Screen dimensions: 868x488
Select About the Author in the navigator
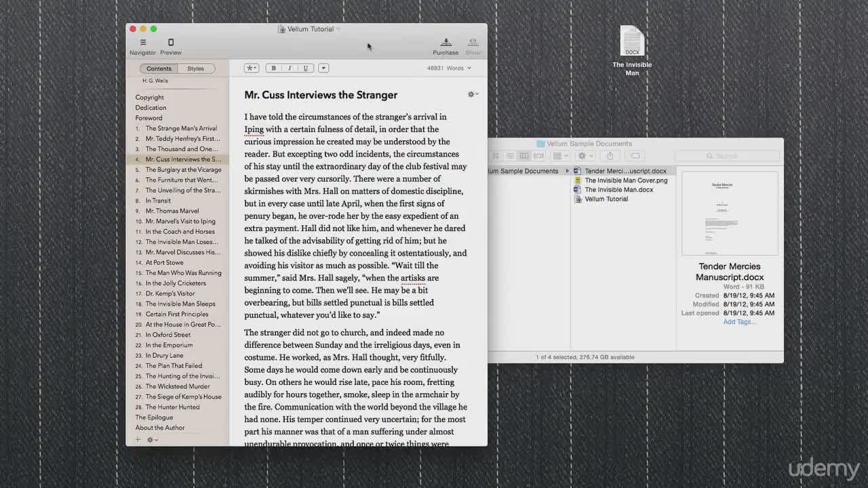(x=160, y=428)
